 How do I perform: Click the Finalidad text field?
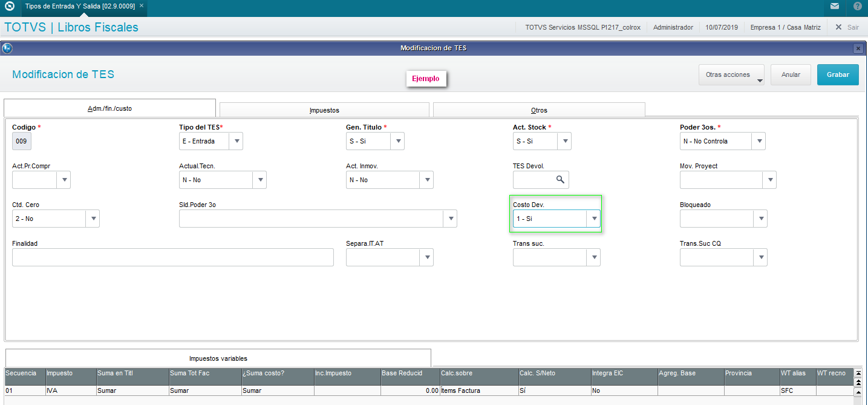(x=173, y=257)
